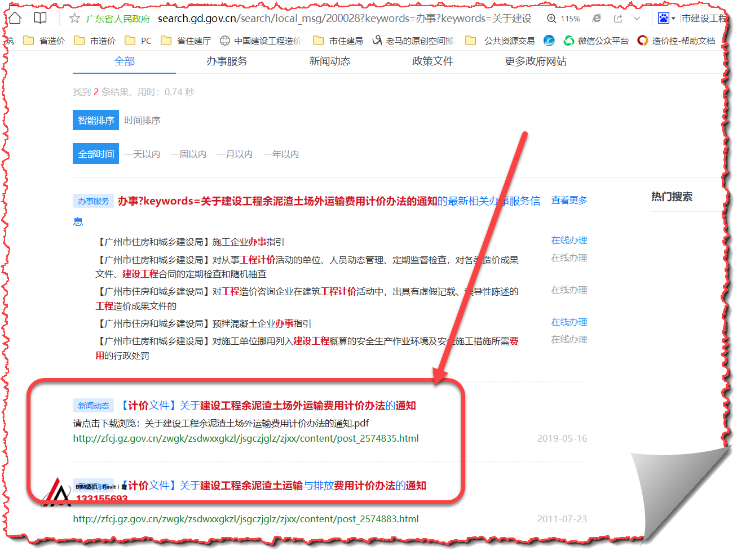Click the 广东省人民政府 site identity label

118,19
